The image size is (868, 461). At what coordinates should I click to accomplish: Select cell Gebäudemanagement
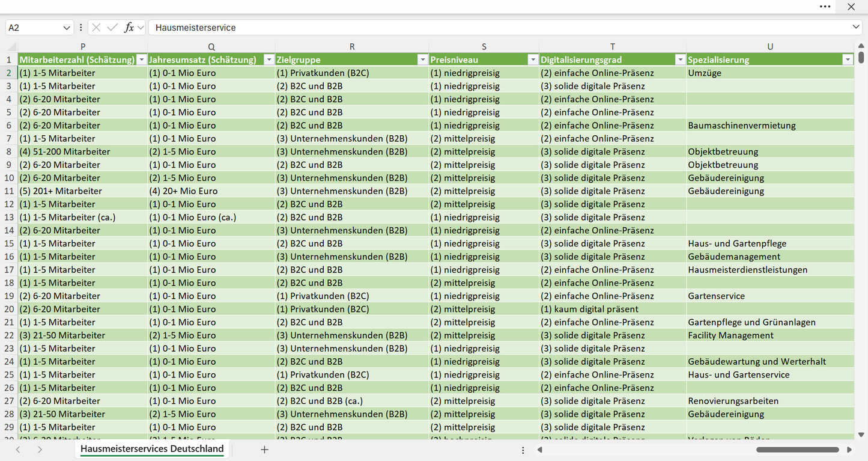click(770, 257)
